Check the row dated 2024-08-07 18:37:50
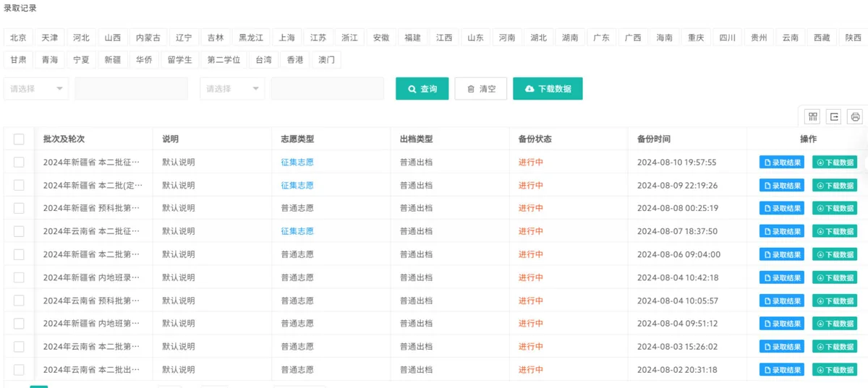This screenshot has height=388, width=868. (19, 231)
